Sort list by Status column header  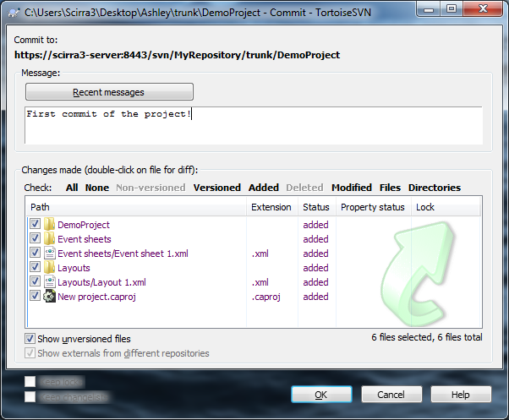pyautogui.click(x=317, y=207)
